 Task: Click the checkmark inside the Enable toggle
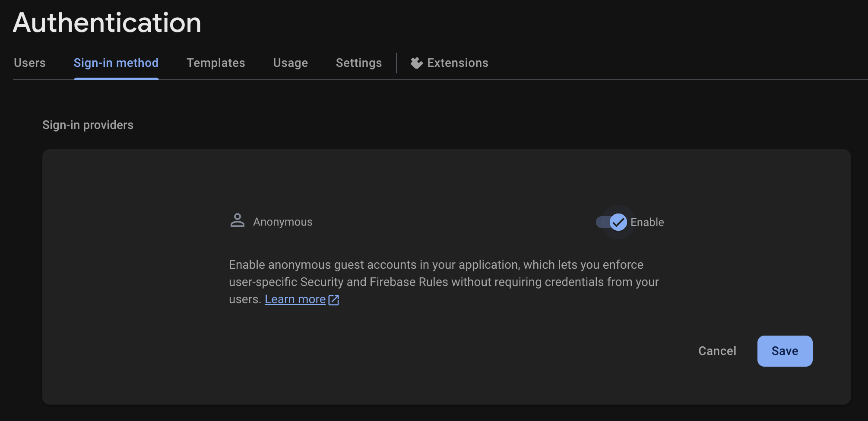coord(619,222)
